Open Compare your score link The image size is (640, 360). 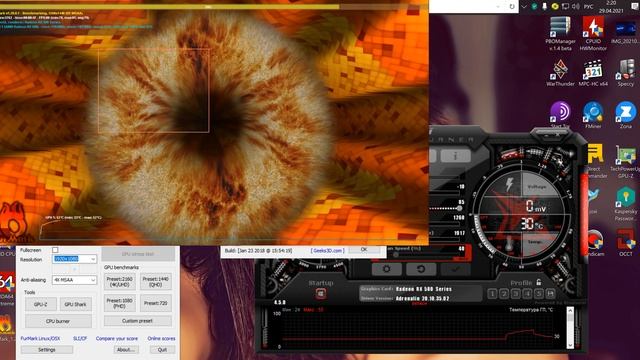tap(117, 338)
